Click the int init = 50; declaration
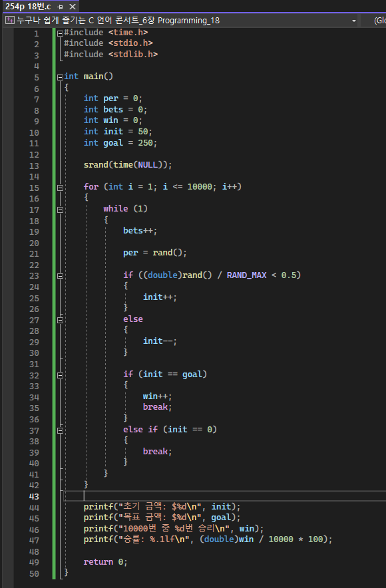 click(x=118, y=132)
